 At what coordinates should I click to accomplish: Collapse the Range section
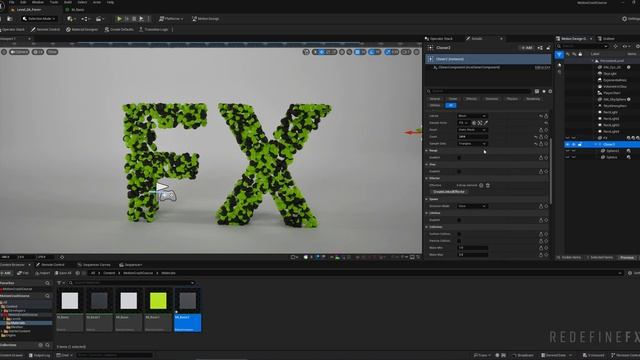427,151
